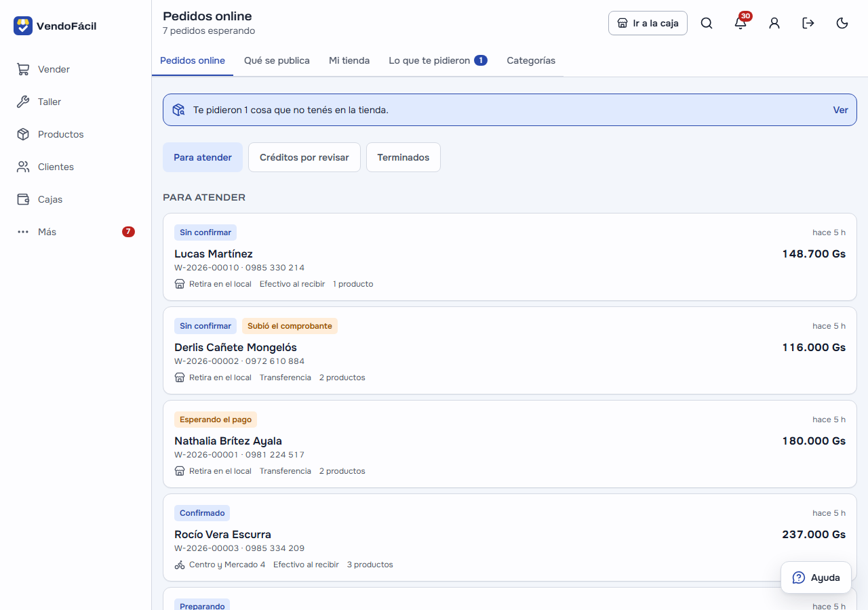Screen dimensions: 868x610
Task: Select Para atender filter
Action: click(203, 157)
